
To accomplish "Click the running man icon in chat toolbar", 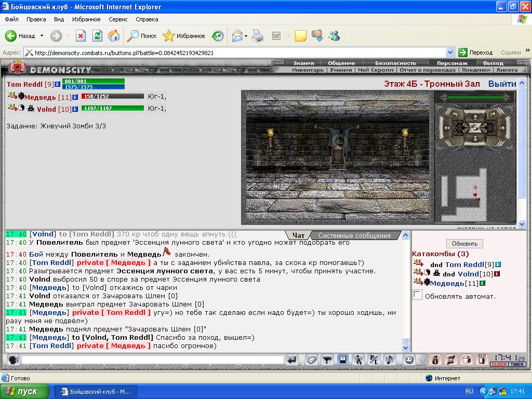I will tap(358, 360).
